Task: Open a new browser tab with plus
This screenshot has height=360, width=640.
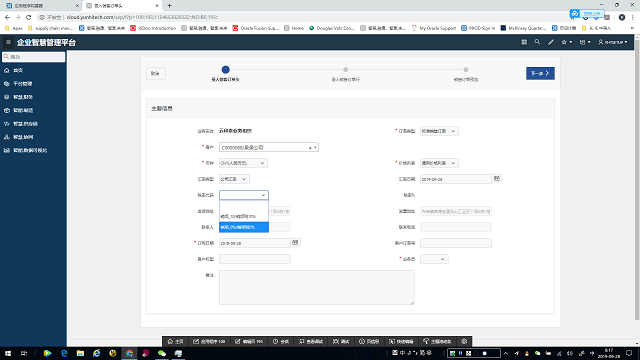Action: pos(169,6)
